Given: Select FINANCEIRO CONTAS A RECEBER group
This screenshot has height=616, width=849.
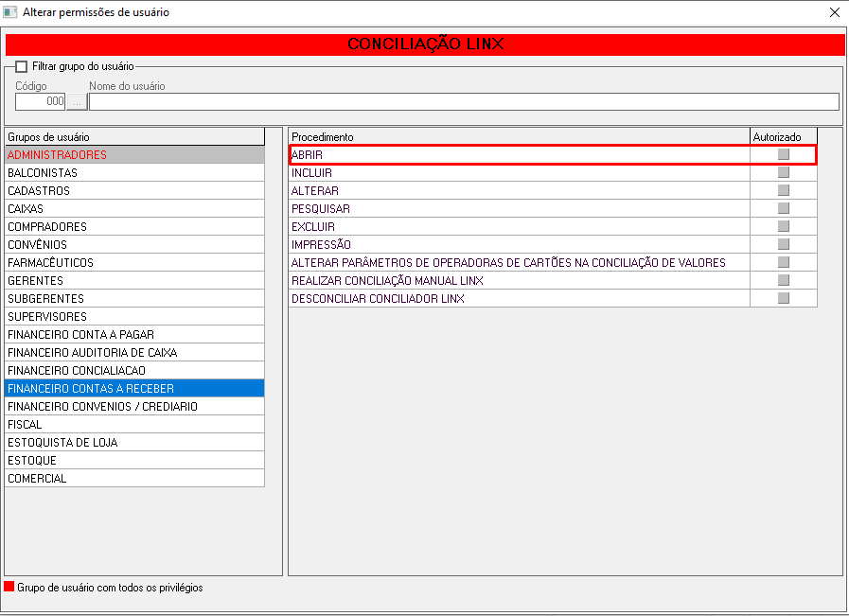Looking at the screenshot, I should [134, 388].
